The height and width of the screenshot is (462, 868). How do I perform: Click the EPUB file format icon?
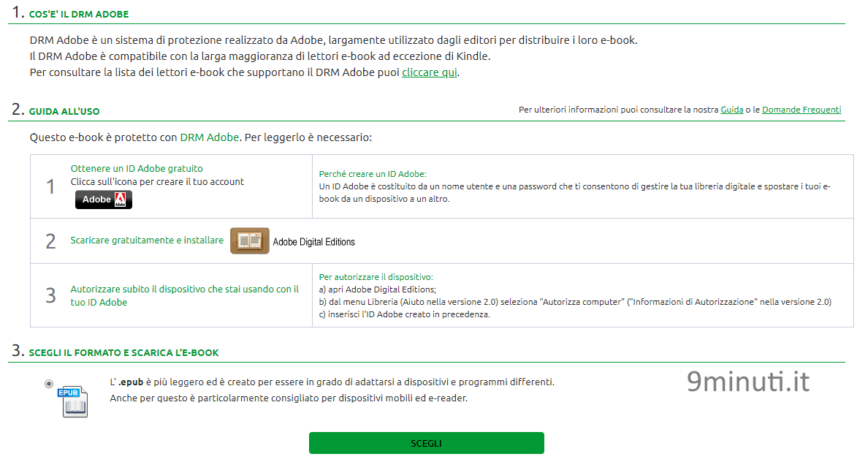coord(73,401)
